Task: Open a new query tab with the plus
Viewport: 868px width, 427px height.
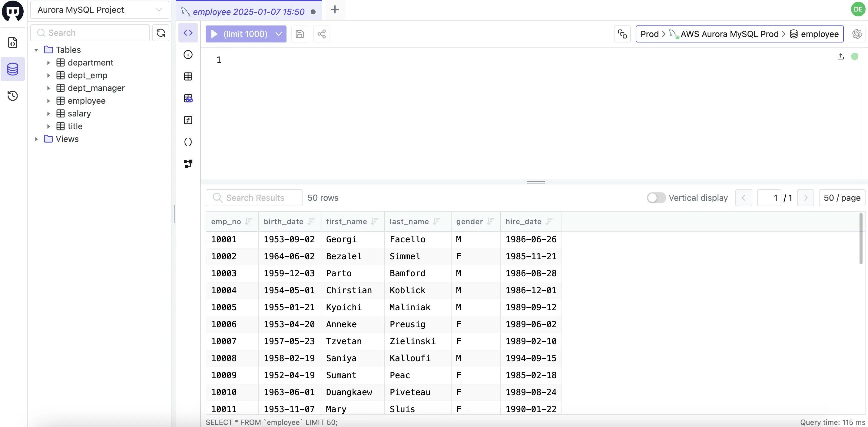Action: coord(335,10)
